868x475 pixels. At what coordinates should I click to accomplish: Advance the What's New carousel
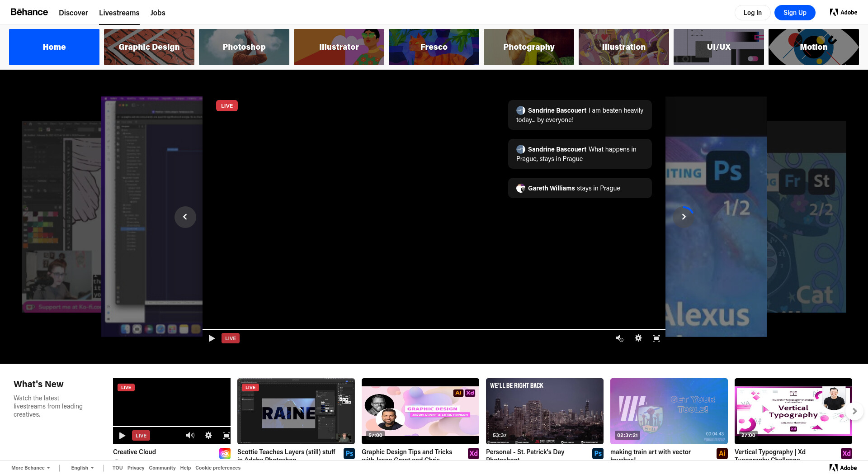[854, 411]
